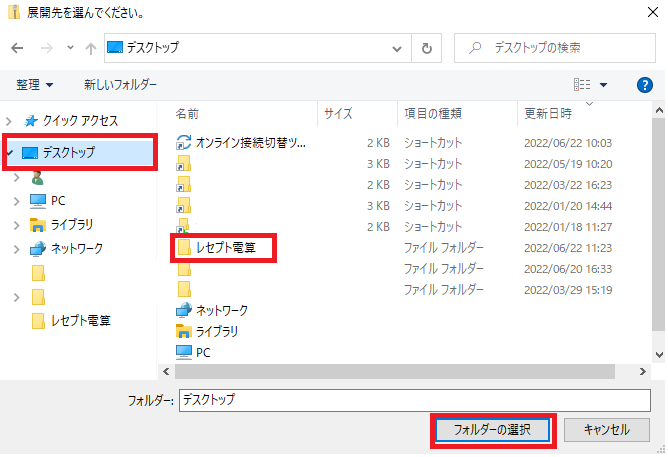Expand the user account tree node

(17, 177)
